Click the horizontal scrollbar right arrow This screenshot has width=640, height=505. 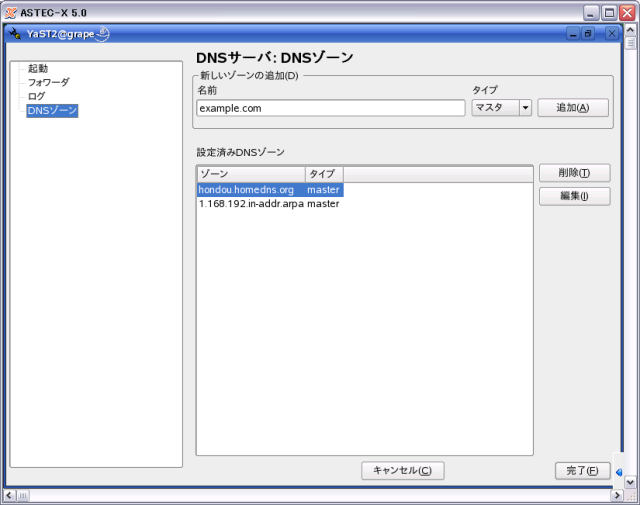point(616,495)
